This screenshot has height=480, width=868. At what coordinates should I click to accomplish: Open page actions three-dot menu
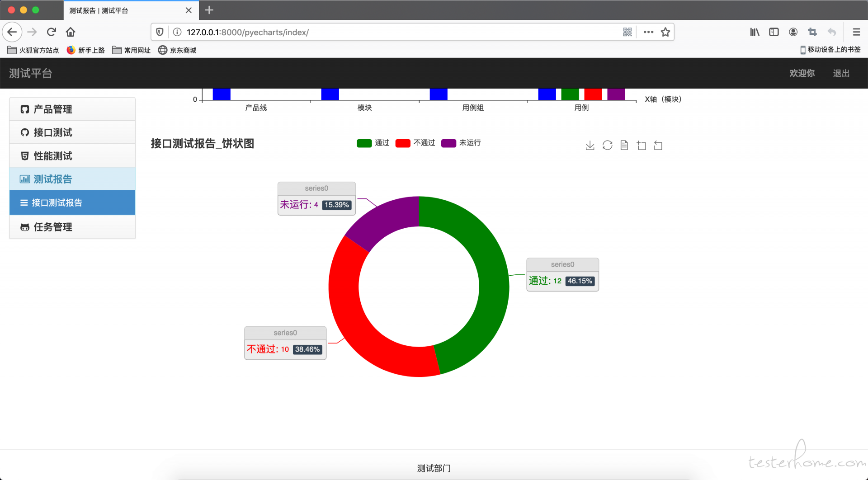pyautogui.click(x=648, y=32)
